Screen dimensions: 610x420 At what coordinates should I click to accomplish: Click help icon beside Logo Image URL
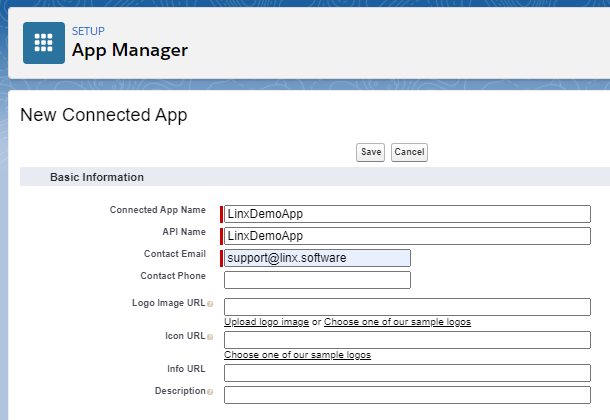point(210,303)
